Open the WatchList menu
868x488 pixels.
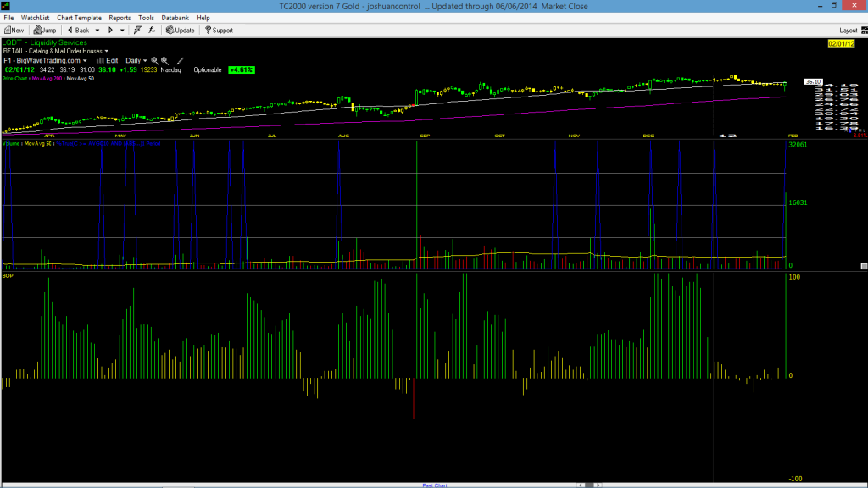tap(35, 18)
